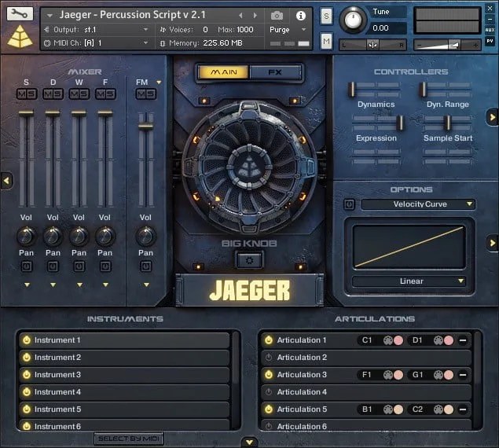
Task: Collapse mixer with left yellow arrow
Action: click(x=6, y=181)
